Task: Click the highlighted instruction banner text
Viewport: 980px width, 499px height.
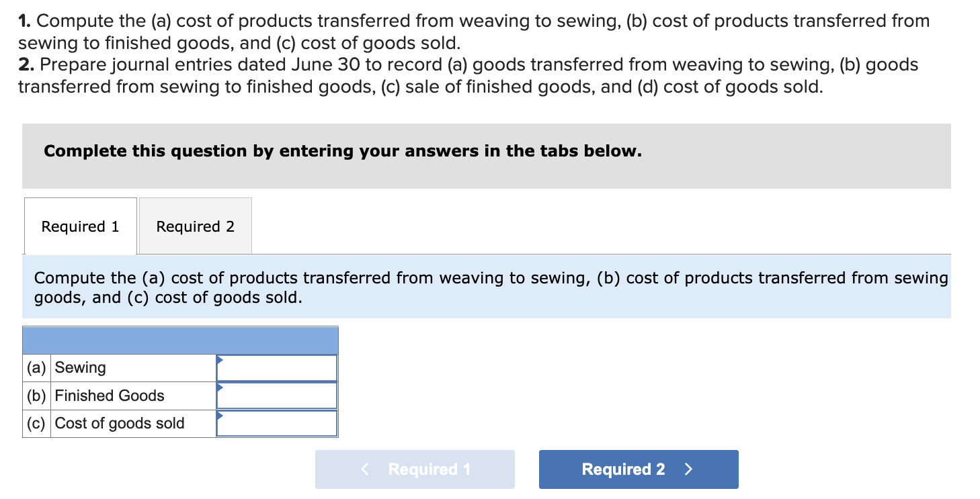Action: [489, 287]
